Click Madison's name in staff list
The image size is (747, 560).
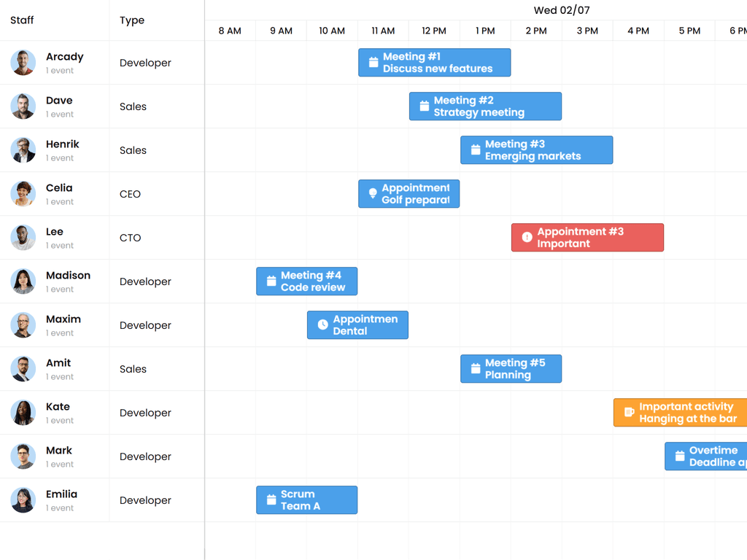pos(68,276)
